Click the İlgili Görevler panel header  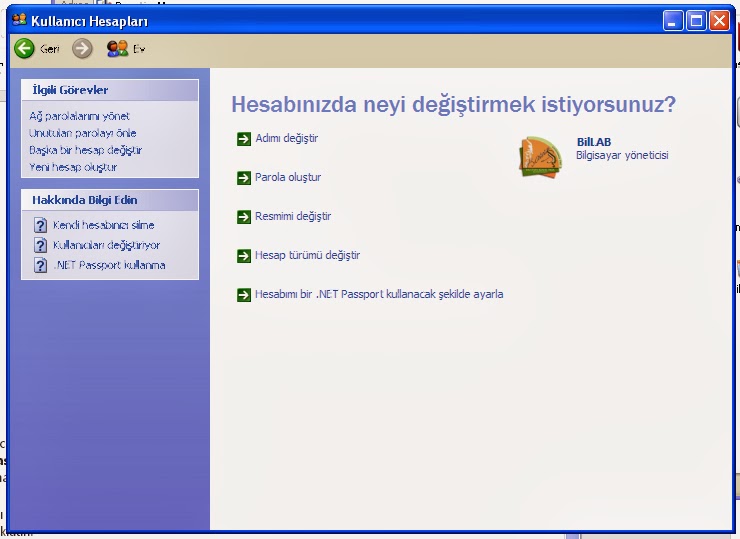pyautogui.click(x=110, y=90)
